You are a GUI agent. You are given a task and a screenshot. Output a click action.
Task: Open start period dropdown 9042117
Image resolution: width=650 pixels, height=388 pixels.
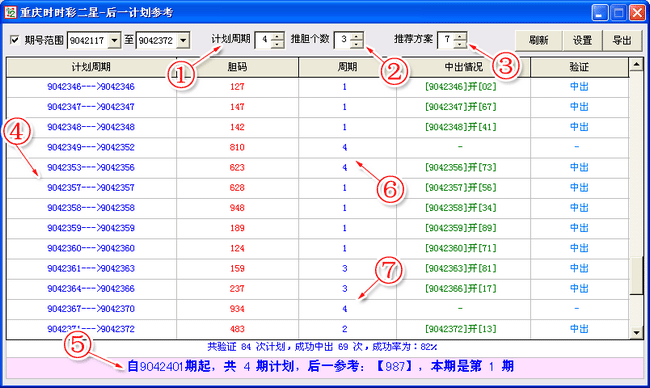point(114,41)
